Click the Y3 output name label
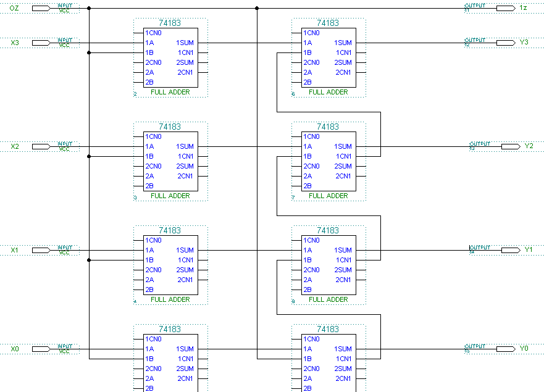The image size is (544, 392). [x=524, y=43]
